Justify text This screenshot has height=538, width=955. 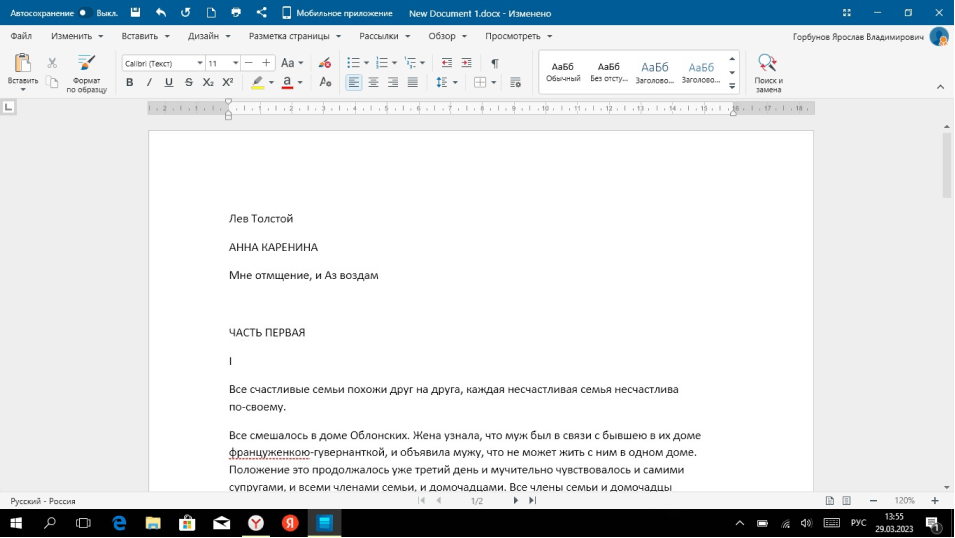[x=413, y=82]
